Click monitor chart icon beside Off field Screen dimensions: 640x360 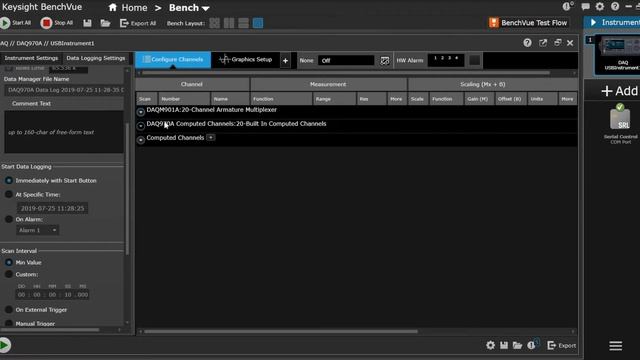tap(384, 60)
